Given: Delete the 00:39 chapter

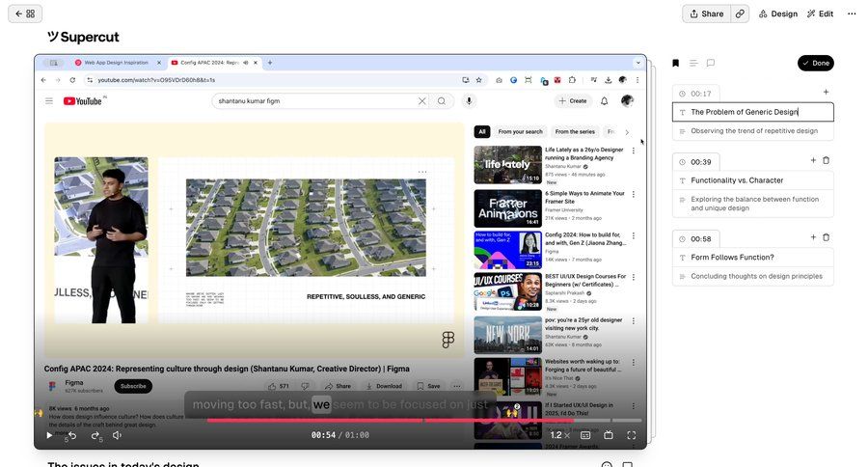Looking at the screenshot, I should 827,160.
